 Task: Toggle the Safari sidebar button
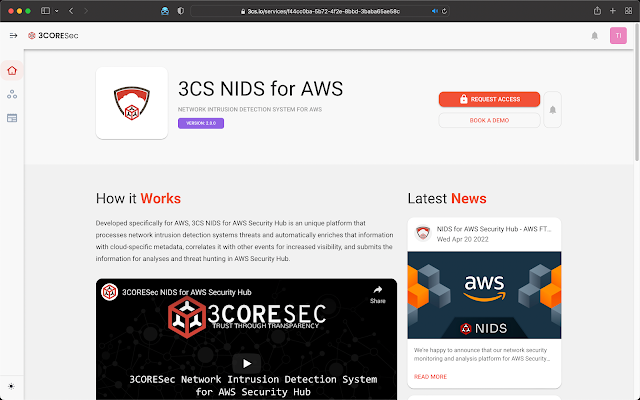click(45, 11)
